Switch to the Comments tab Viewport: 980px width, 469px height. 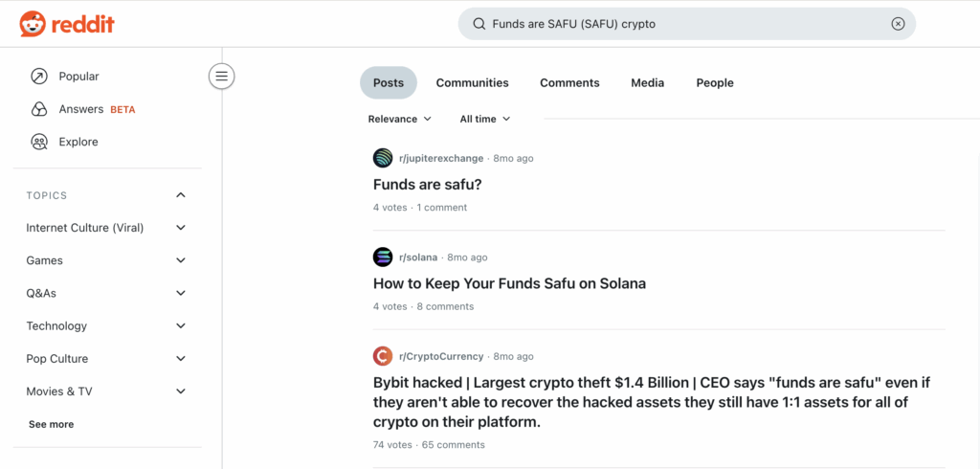pyautogui.click(x=569, y=83)
